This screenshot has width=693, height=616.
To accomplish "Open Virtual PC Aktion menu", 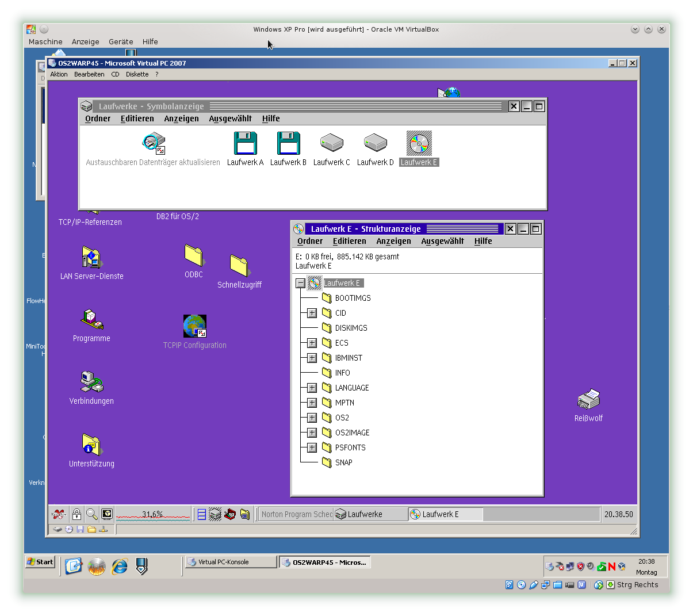I will tap(59, 74).
